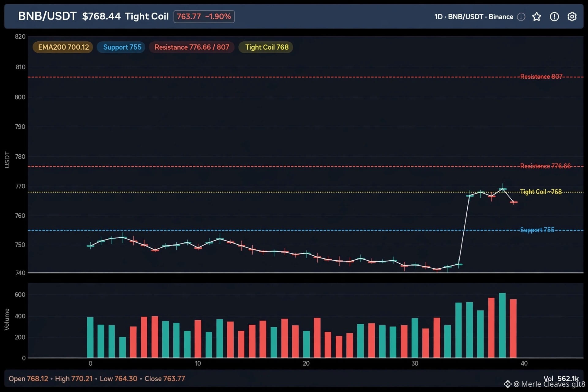Image resolution: width=588 pixels, height=392 pixels.
Task: Toggle the Resistance 776.66 / 807 pill
Action: click(x=192, y=47)
